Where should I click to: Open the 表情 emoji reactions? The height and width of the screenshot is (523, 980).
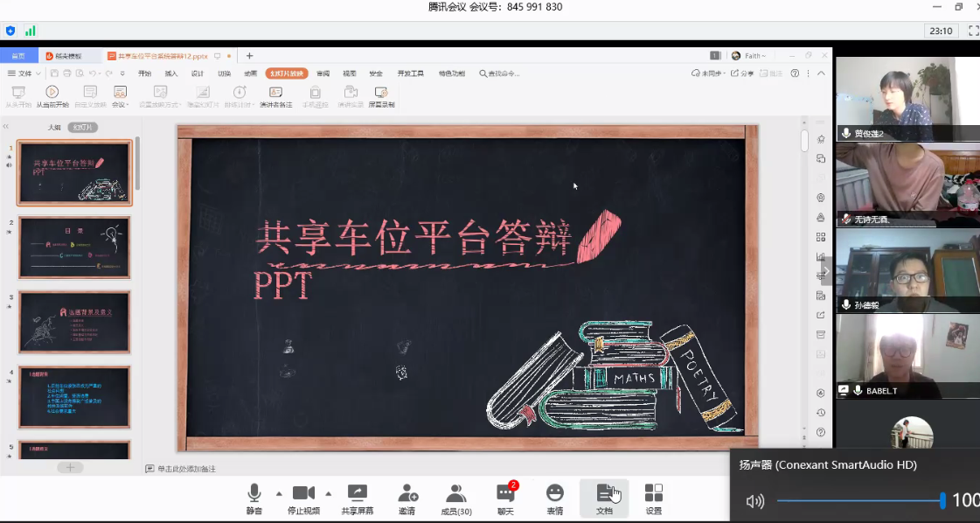tap(554, 498)
